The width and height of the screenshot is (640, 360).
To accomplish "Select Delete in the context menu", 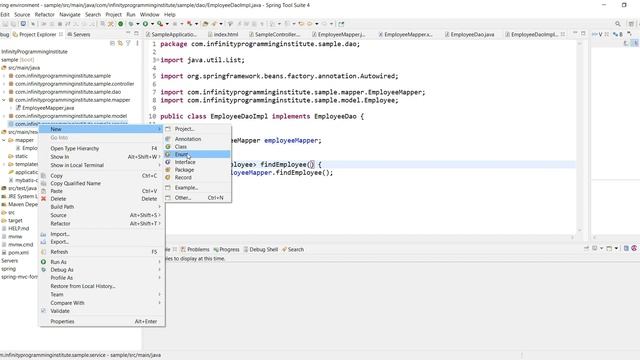I will 101,199.
